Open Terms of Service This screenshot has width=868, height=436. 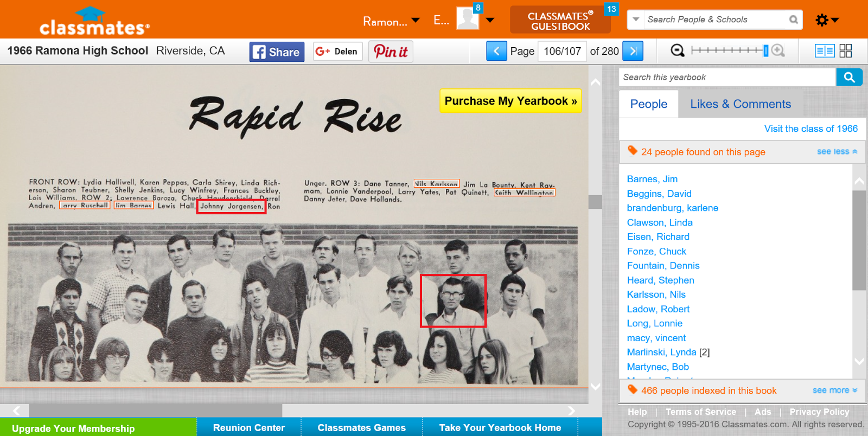[701, 412]
